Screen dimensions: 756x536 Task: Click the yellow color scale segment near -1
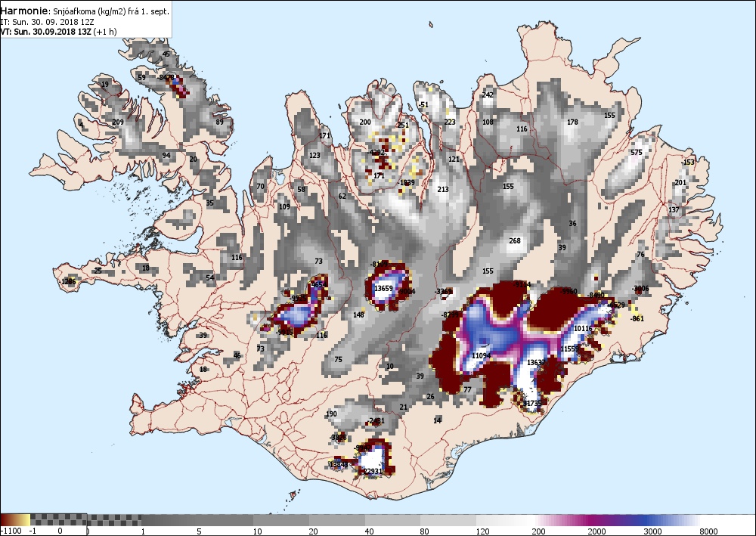(x=26, y=519)
